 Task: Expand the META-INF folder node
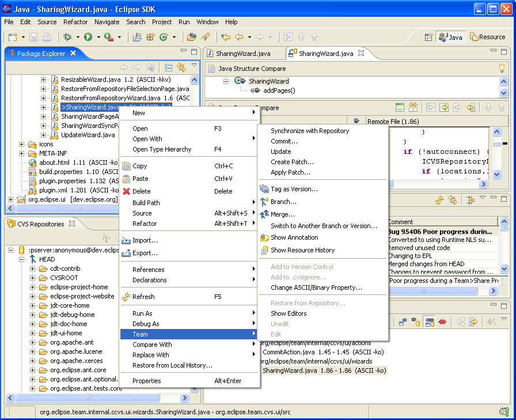point(21,153)
